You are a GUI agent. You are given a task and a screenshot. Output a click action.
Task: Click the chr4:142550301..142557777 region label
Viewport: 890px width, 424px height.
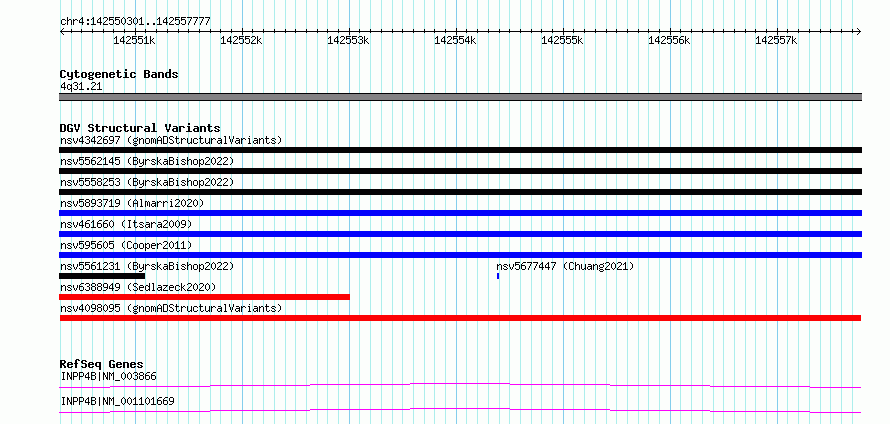[x=135, y=22]
